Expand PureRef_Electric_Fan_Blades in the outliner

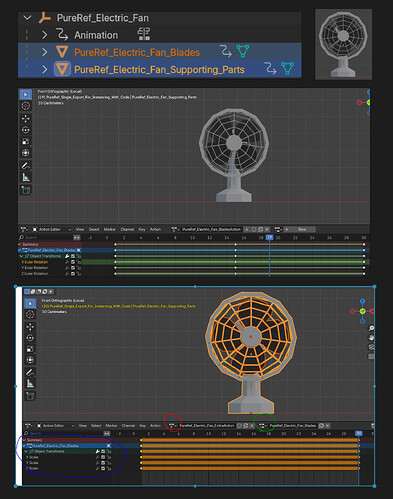tap(44, 52)
